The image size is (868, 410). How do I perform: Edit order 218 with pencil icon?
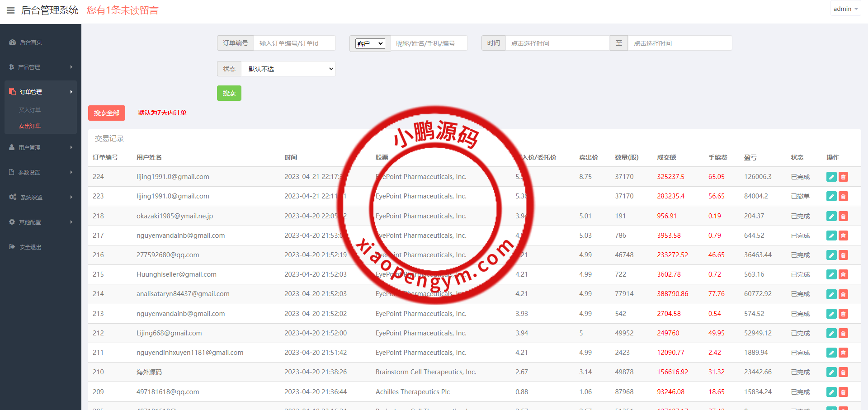click(831, 216)
